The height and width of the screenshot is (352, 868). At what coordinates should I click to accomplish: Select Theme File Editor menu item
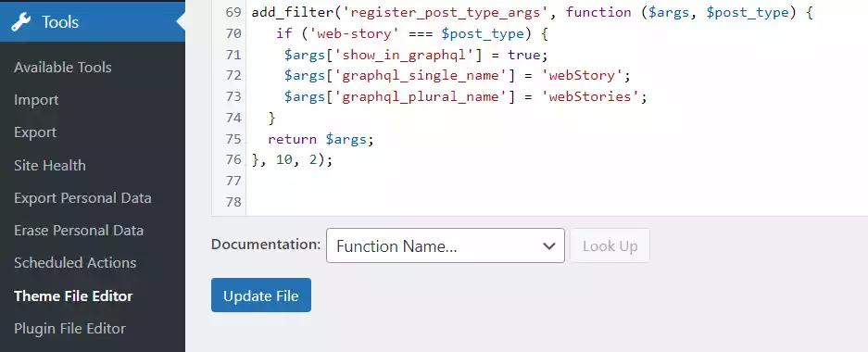pos(73,296)
